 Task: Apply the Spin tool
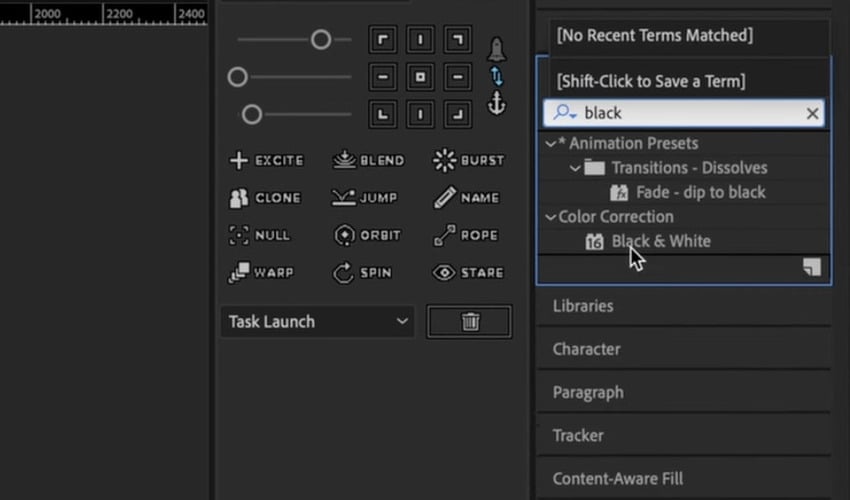(x=362, y=273)
